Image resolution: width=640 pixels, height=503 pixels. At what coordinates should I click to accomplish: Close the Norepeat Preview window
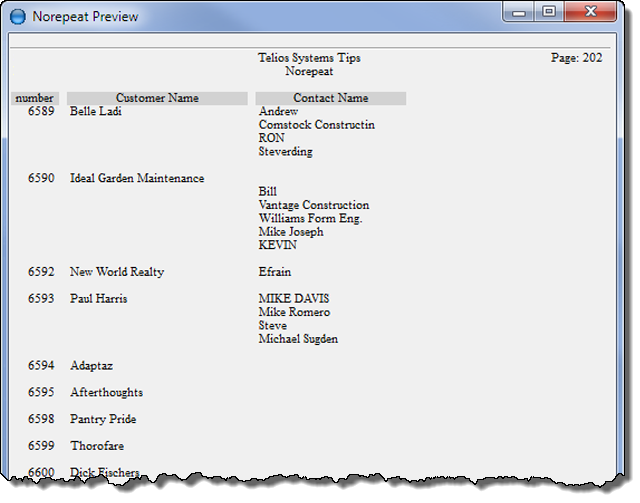click(590, 13)
